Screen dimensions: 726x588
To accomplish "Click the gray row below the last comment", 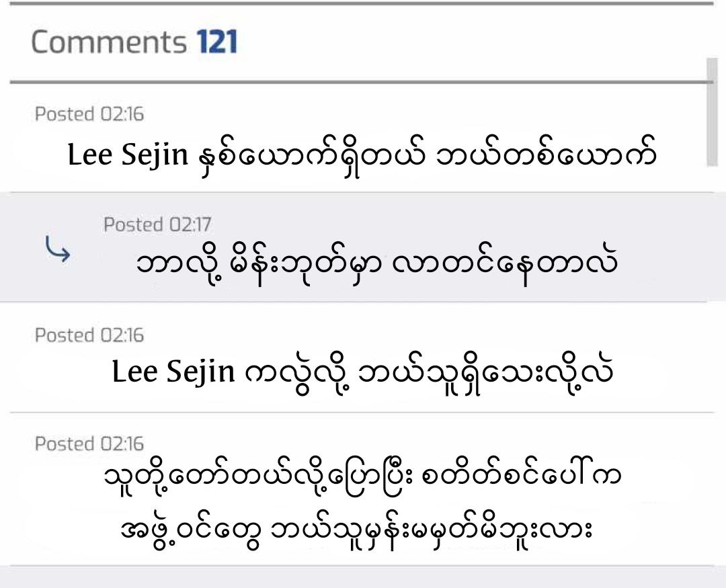I will pos(363,578).
